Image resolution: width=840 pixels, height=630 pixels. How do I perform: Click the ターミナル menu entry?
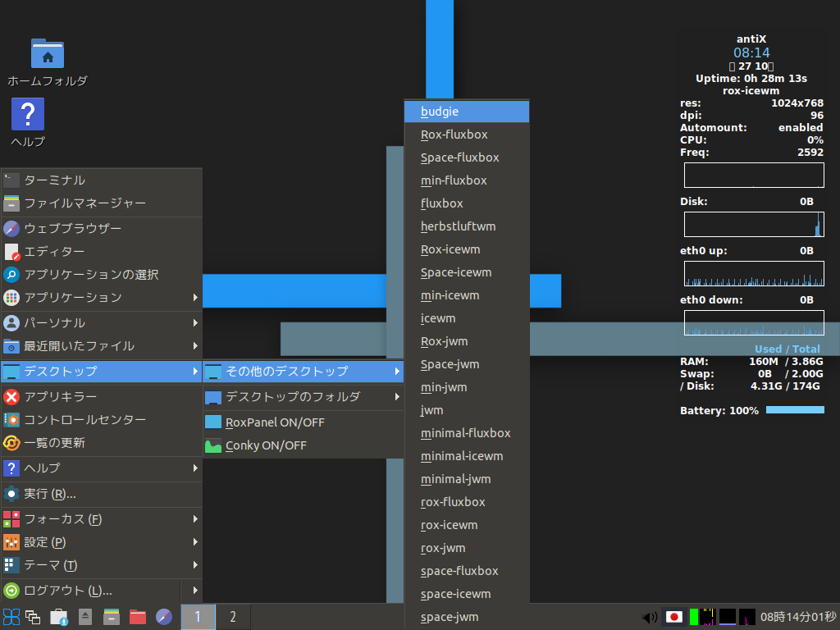point(102,180)
